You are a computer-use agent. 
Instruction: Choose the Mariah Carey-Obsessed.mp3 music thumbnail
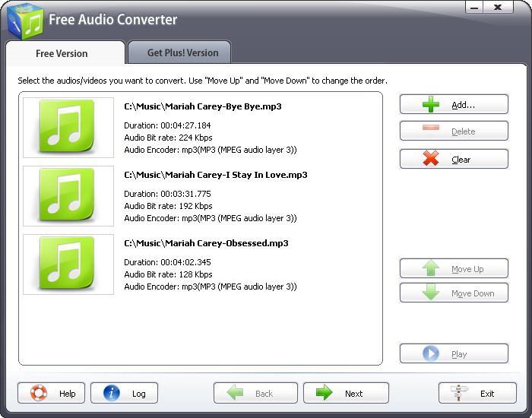pyautogui.click(x=68, y=264)
